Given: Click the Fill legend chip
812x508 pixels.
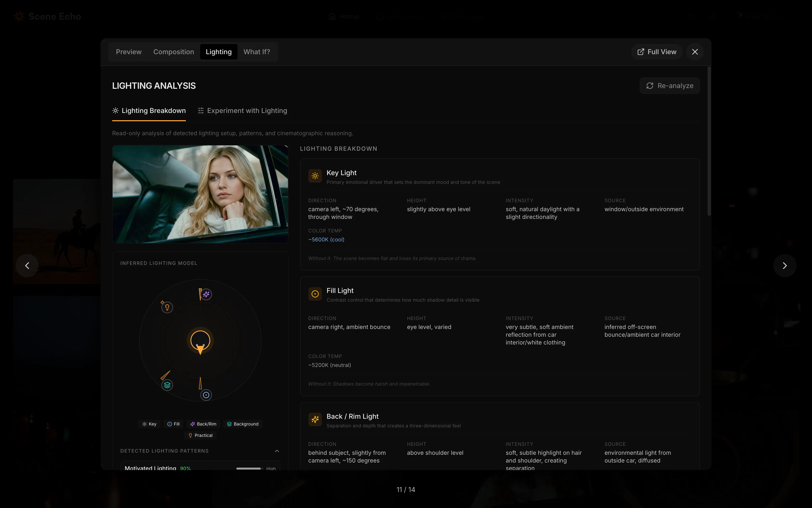Looking at the screenshot, I should (174, 424).
